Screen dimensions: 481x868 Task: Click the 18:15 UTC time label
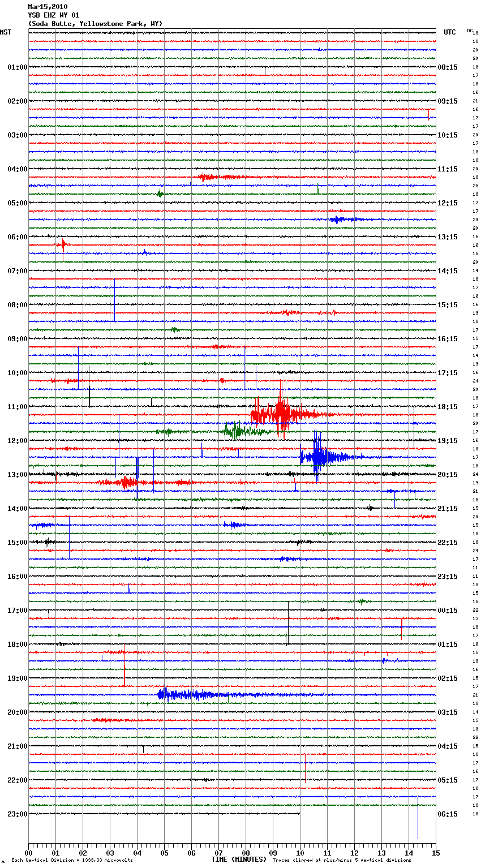pyautogui.click(x=448, y=407)
